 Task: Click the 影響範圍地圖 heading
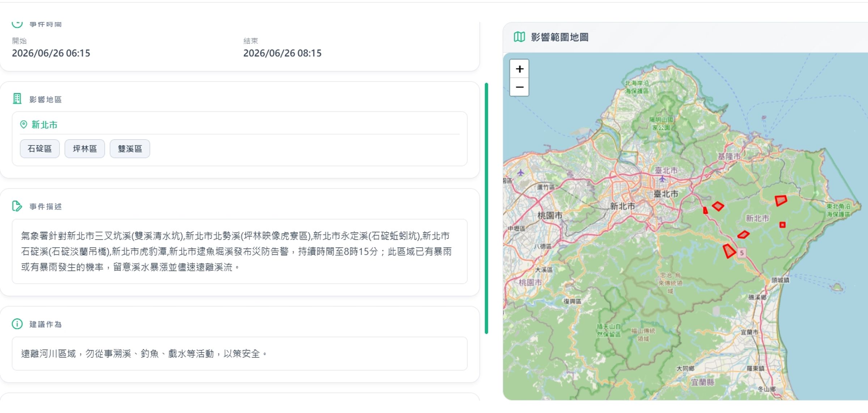pos(559,37)
